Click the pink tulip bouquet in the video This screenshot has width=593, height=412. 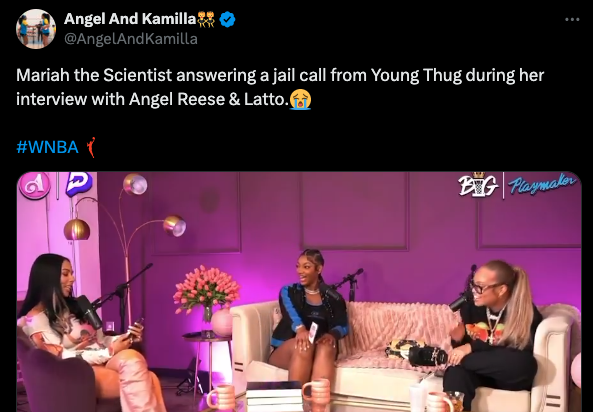pyautogui.click(x=206, y=291)
